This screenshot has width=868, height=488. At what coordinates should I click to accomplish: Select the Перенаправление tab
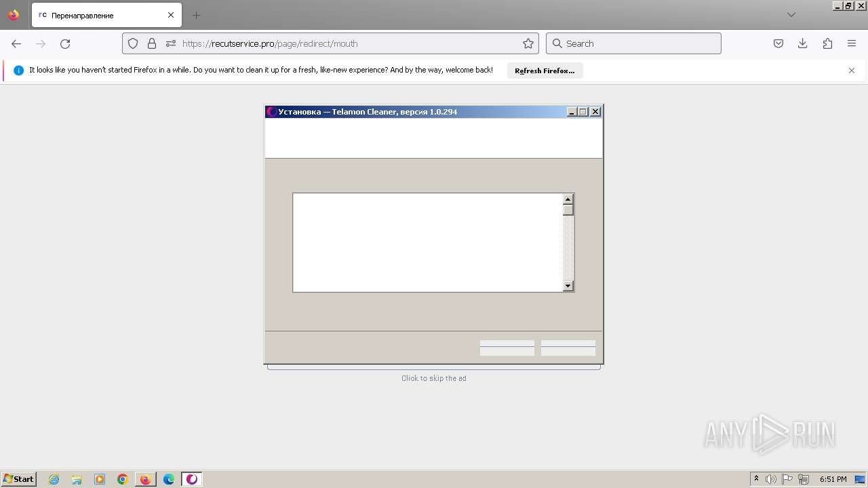pos(106,15)
